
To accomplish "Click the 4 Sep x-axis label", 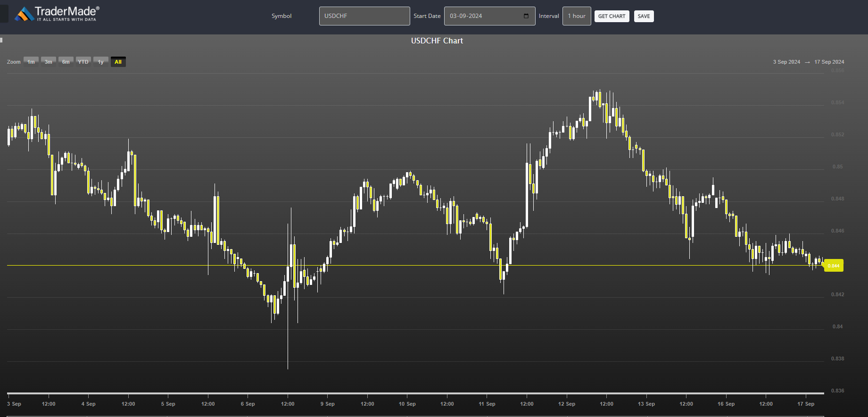I will [x=88, y=404].
